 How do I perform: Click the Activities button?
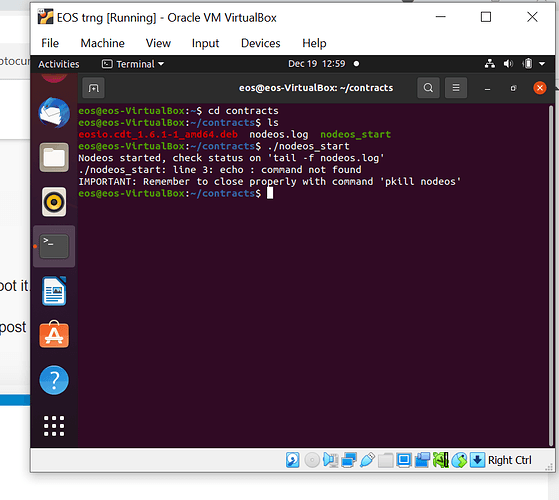[x=59, y=64]
